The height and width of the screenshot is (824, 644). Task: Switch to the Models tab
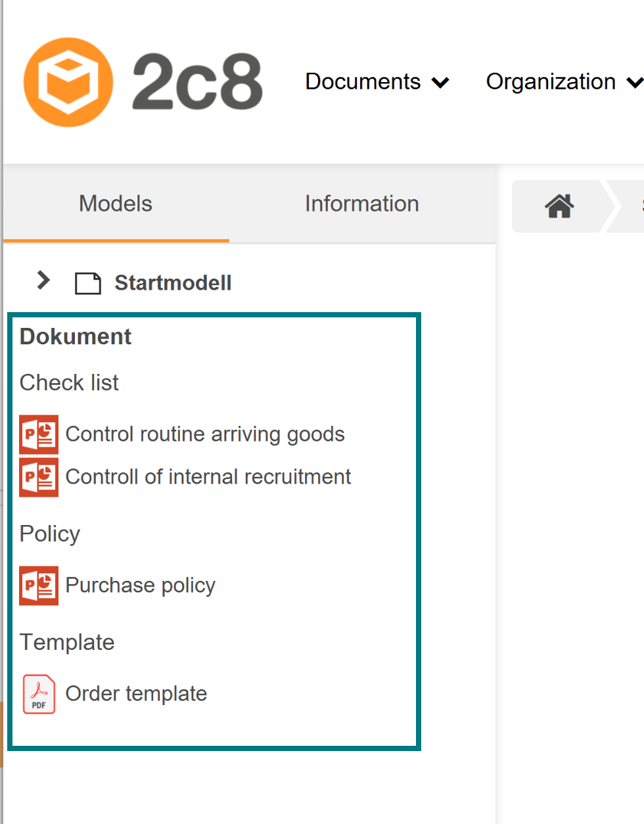[x=116, y=204]
